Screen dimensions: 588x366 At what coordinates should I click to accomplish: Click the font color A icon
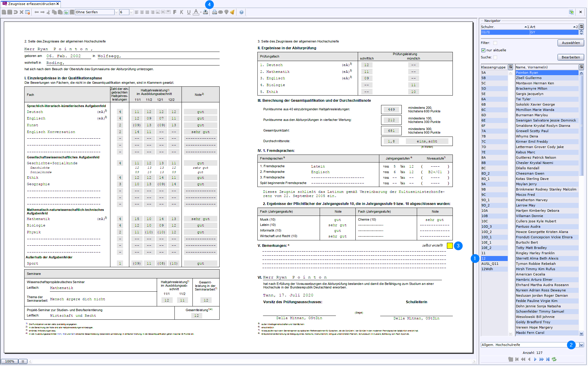[196, 12]
